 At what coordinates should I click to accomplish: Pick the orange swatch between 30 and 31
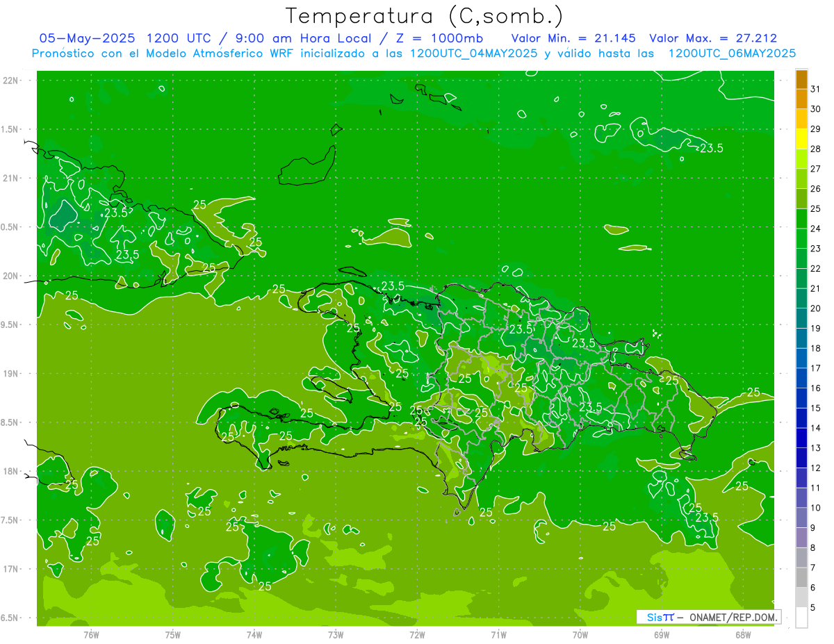pyautogui.click(x=801, y=99)
